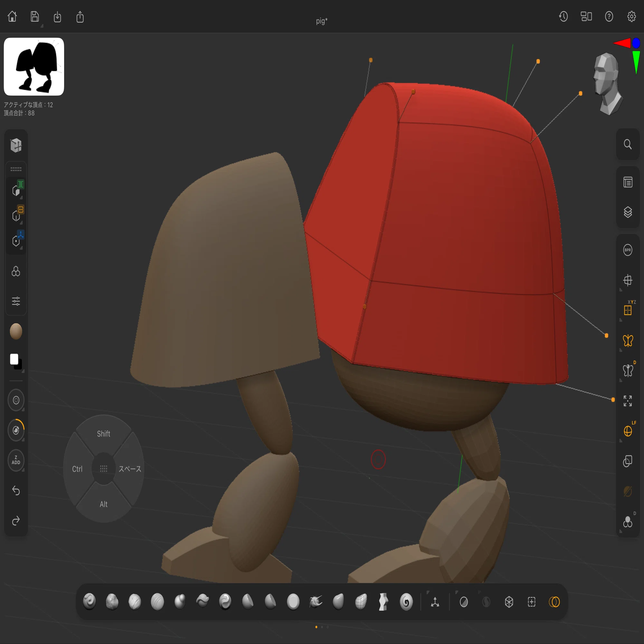Click the pig silhouette thumbnail

(34, 66)
